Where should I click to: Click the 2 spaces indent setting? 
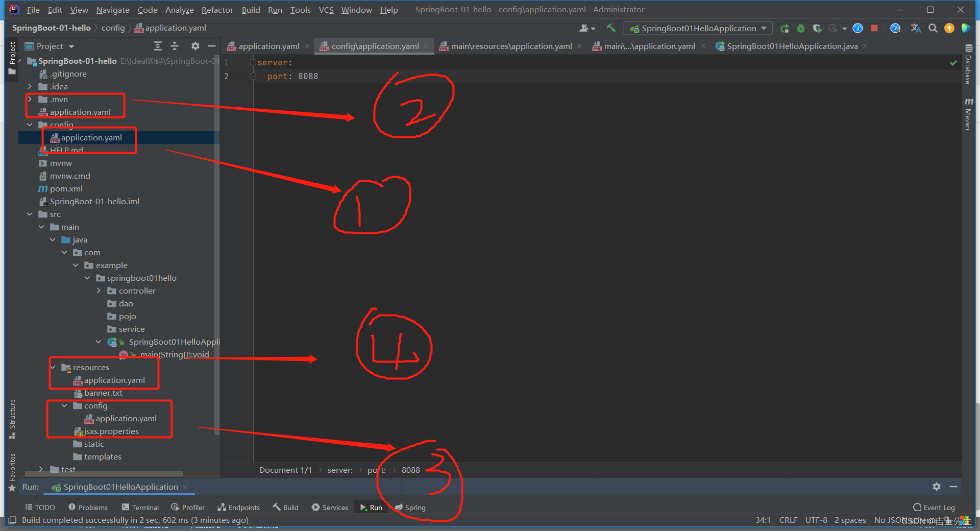(x=850, y=520)
